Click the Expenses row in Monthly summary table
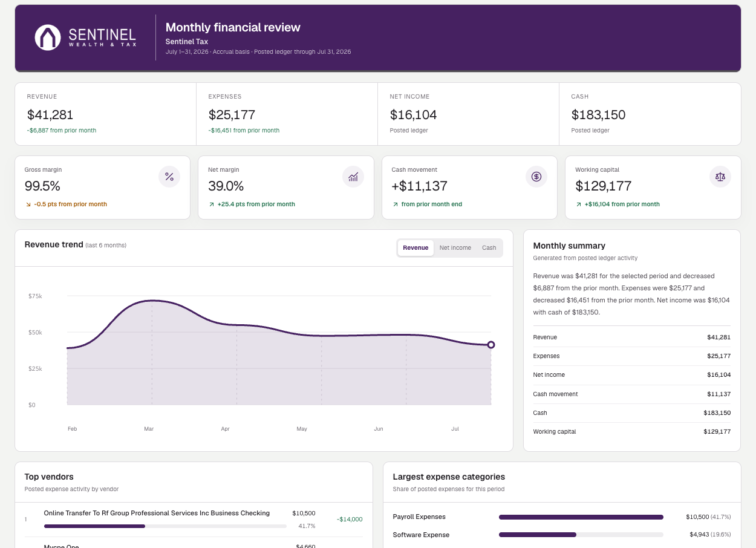The image size is (756, 548). [632, 356]
